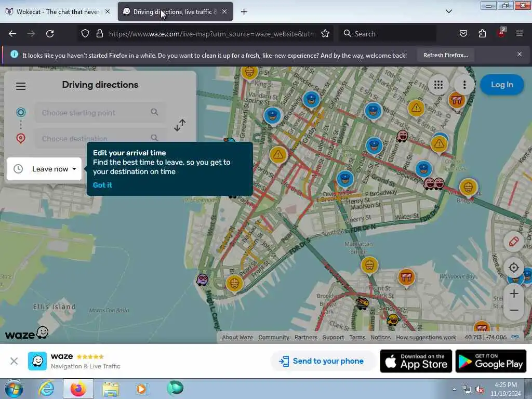Reload the current page

[50, 34]
